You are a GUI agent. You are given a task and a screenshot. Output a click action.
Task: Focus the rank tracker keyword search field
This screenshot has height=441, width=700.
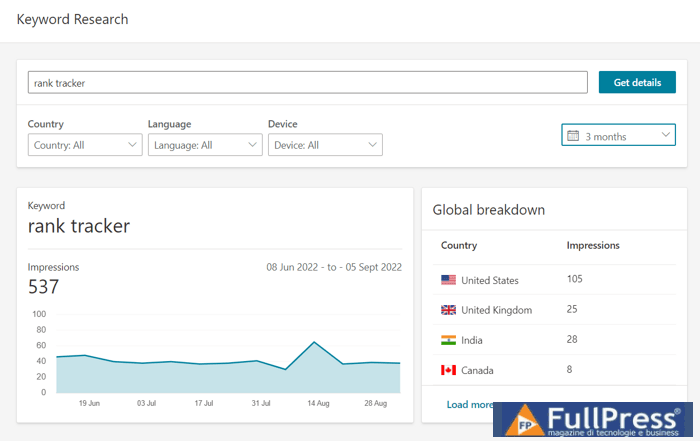pos(307,83)
